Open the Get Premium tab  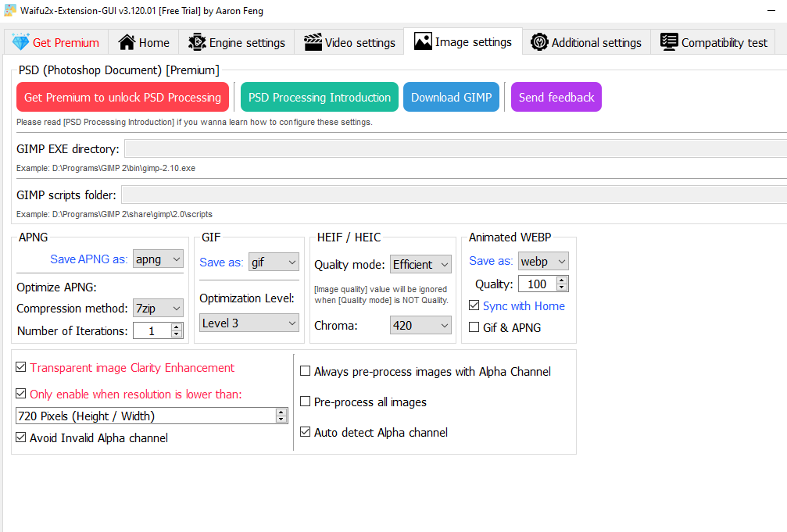tap(56, 43)
